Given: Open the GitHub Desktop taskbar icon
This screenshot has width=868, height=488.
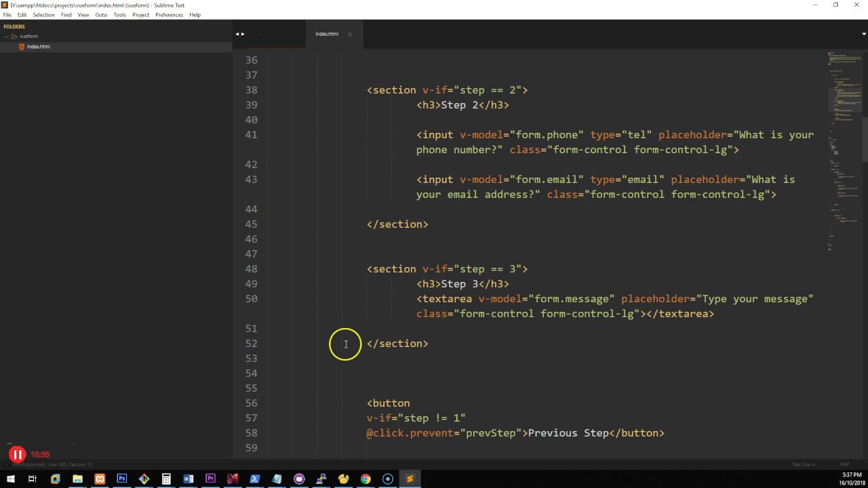Looking at the screenshot, I should coord(299,479).
